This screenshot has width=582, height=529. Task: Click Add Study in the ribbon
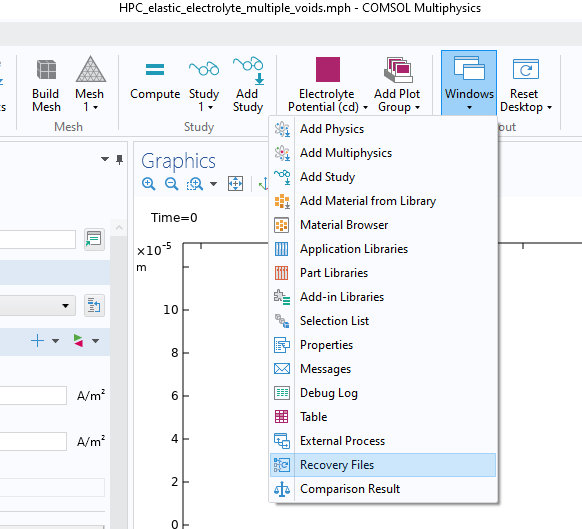pyautogui.click(x=248, y=84)
